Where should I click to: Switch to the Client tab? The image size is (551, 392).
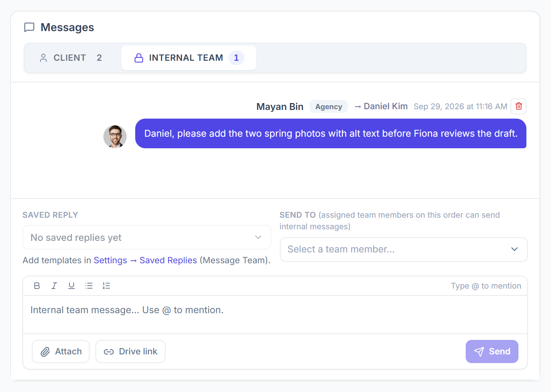coord(71,58)
